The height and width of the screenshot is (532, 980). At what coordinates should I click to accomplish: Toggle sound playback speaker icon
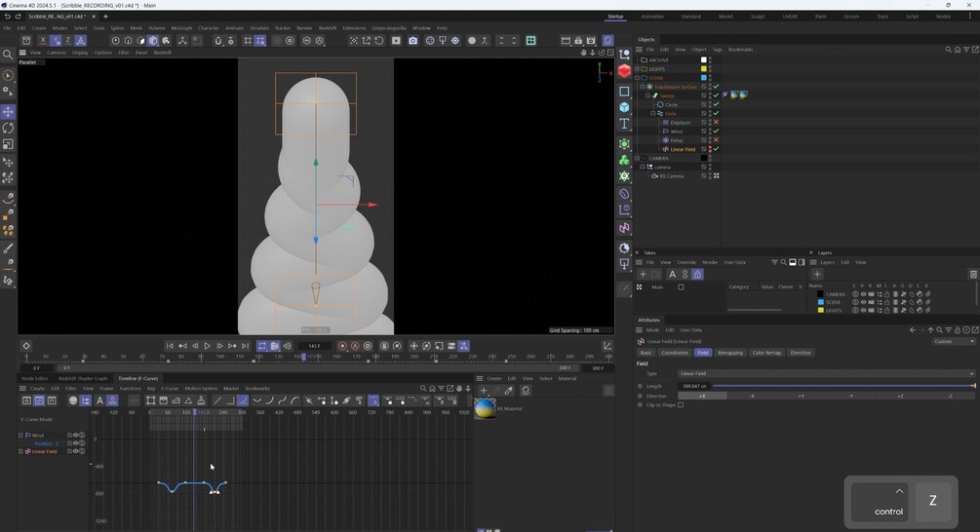click(x=288, y=346)
